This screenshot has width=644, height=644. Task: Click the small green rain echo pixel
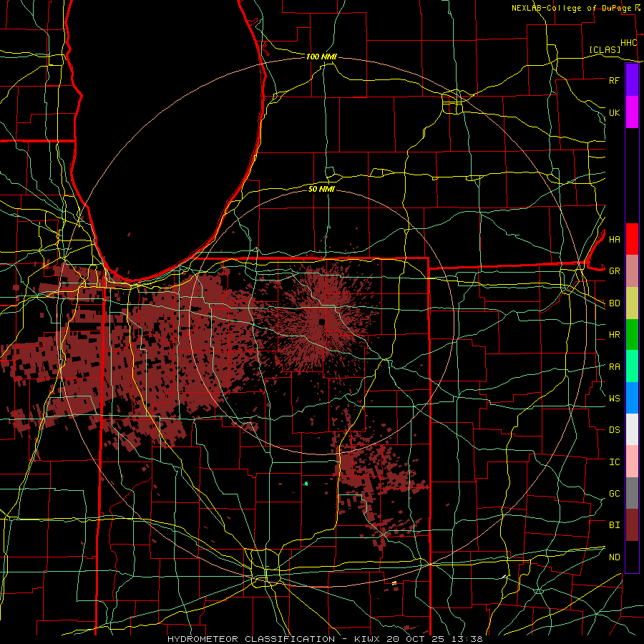coord(306,484)
